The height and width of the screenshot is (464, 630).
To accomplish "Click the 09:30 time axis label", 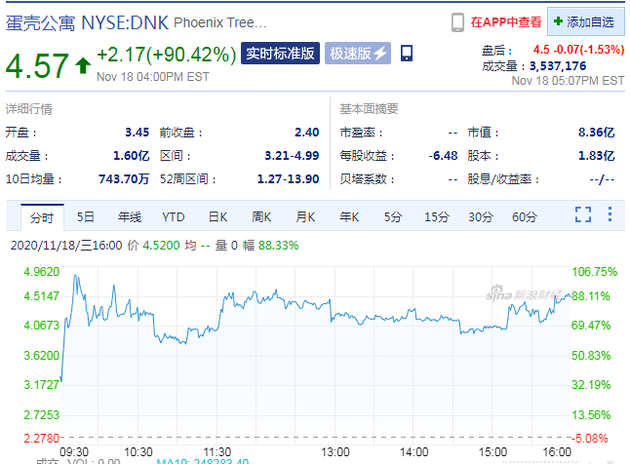I will [74, 452].
